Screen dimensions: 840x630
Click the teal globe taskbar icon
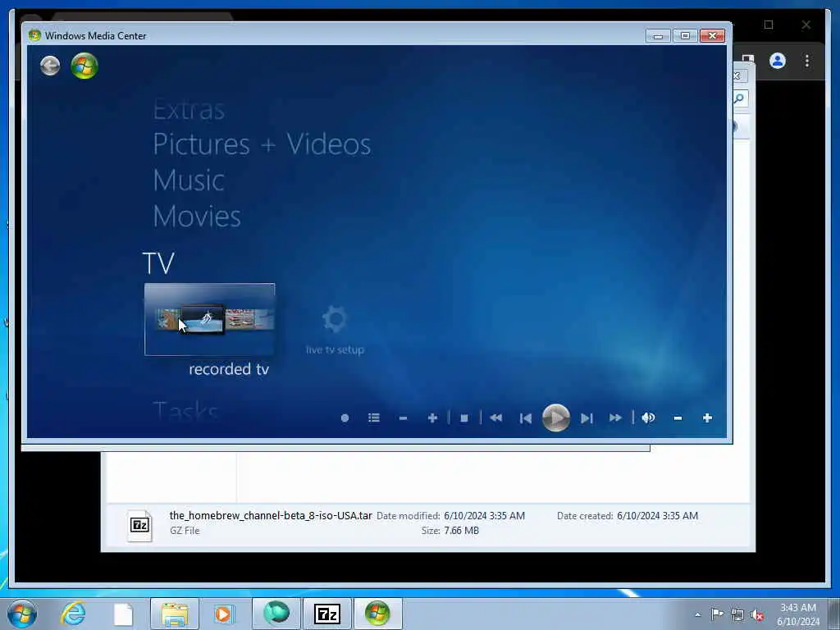point(276,614)
